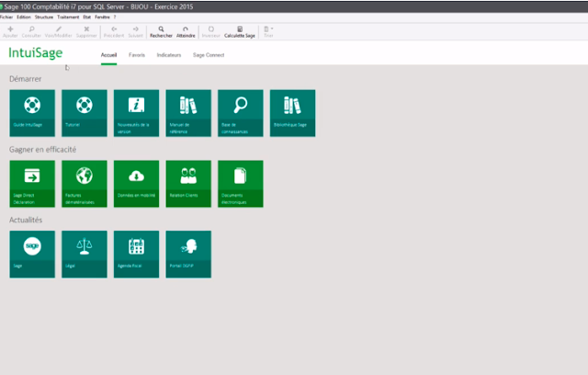Click the Consulter toolbar icon
588x375 pixels.
click(31, 32)
